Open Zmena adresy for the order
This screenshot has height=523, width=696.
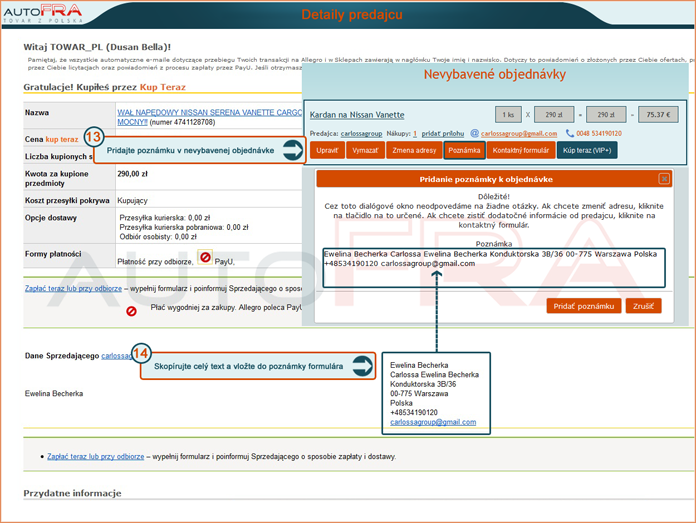[414, 150]
